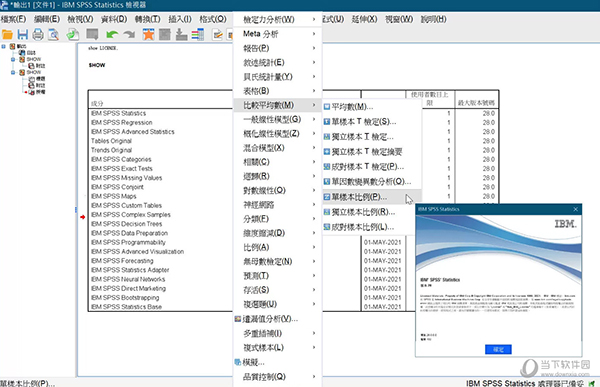Viewport: 600px width, 387px height.
Task: Open the 說明(H) help menu
Action: [x=434, y=19]
